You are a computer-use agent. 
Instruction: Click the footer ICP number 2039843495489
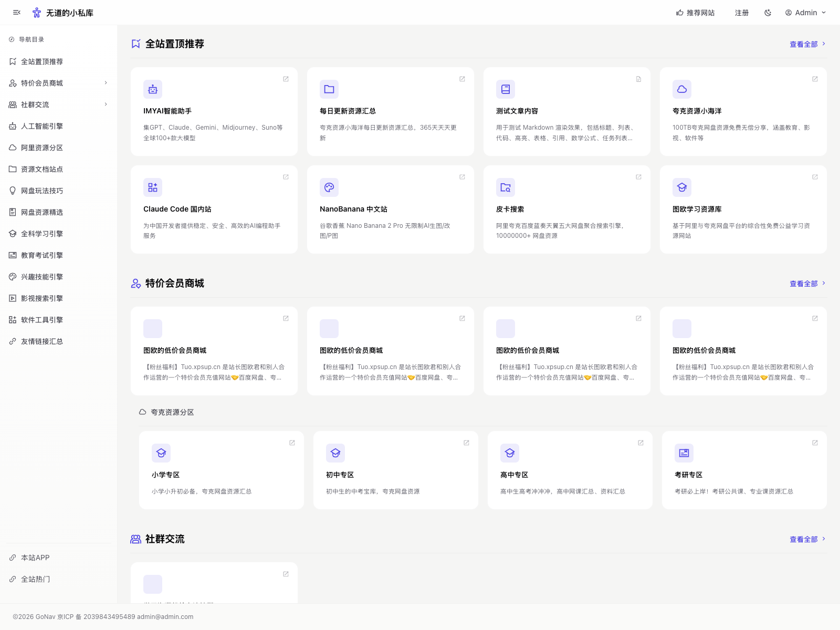point(109,617)
